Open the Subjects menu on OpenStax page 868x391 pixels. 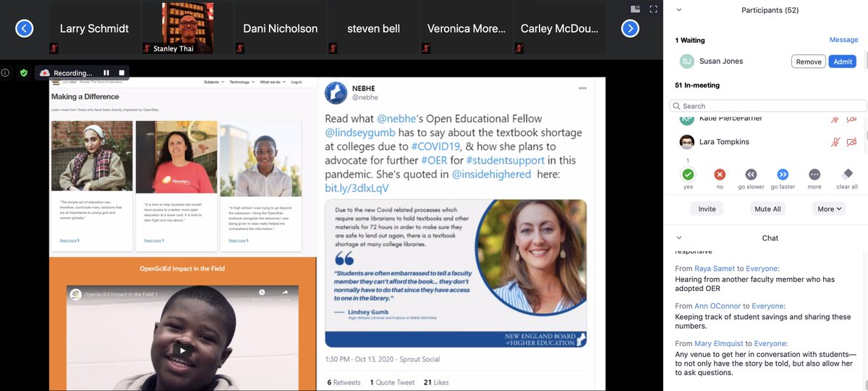(x=213, y=82)
